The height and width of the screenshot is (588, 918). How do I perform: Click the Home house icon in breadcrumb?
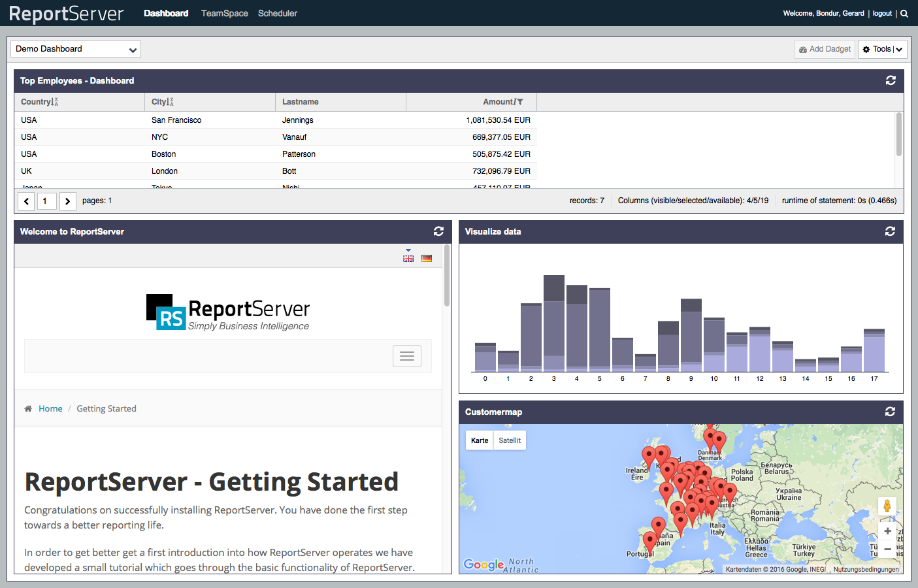[x=28, y=409]
